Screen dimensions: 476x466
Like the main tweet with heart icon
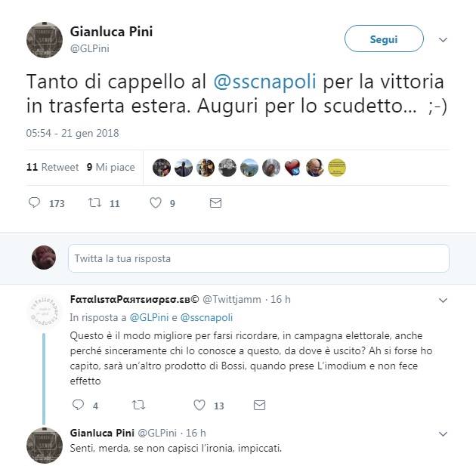click(x=156, y=202)
